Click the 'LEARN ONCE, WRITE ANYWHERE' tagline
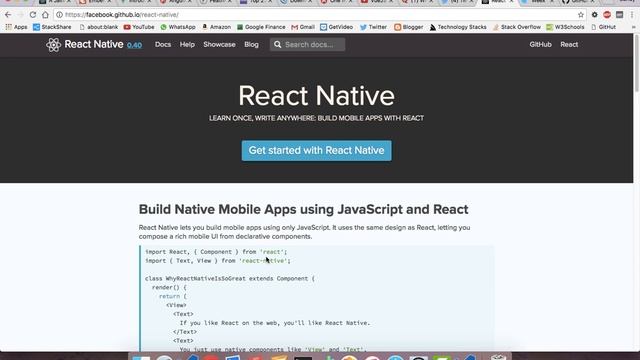Viewport: 640px width, 360px height. [x=316, y=118]
